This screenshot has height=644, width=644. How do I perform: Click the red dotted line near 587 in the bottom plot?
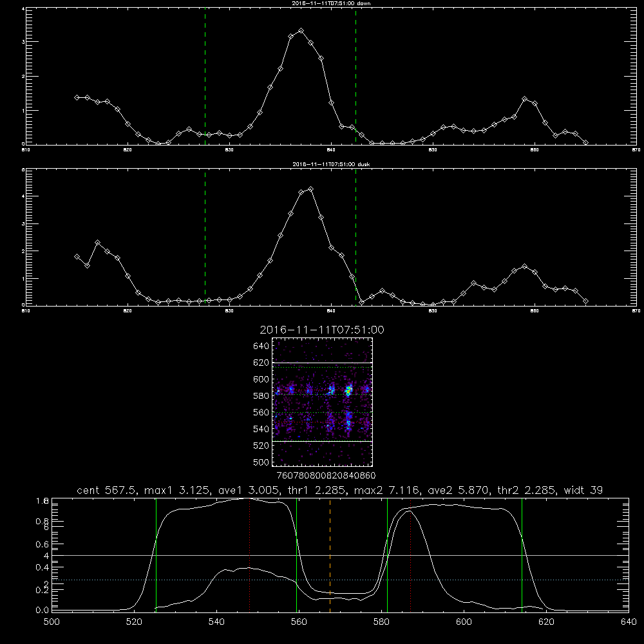pyautogui.click(x=410, y=555)
